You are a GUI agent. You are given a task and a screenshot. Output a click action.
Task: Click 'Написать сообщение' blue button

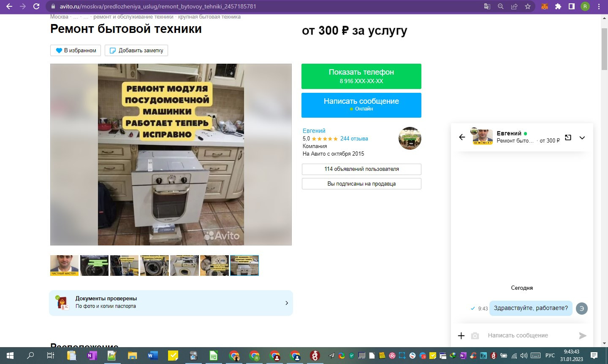coord(361,105)
